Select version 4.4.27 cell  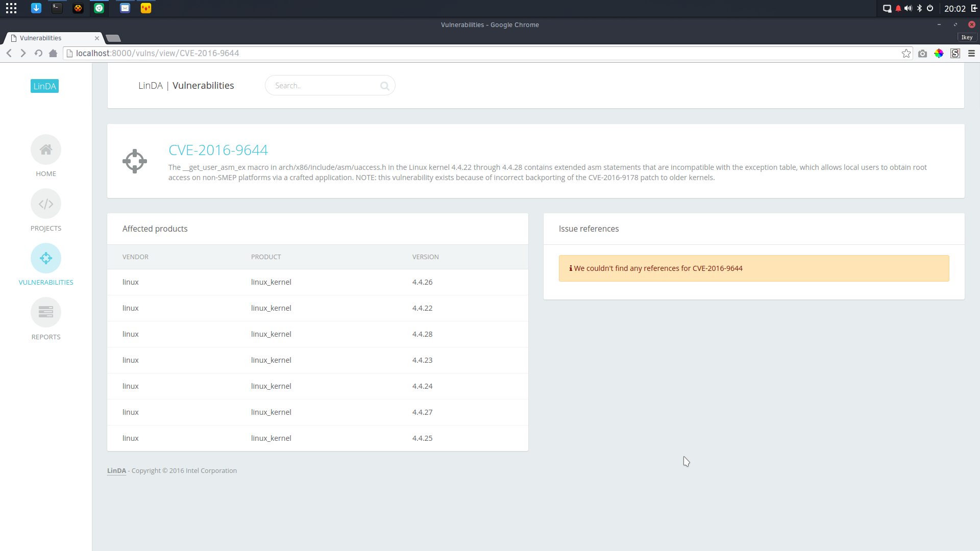pyautogui.click(x=422, y=412)
